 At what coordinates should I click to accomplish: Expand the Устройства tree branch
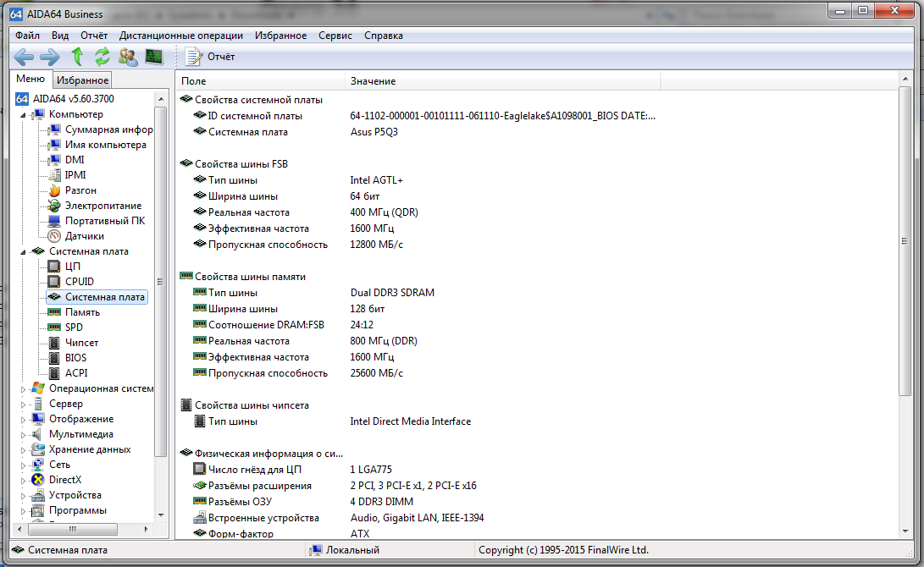(23, 497)
